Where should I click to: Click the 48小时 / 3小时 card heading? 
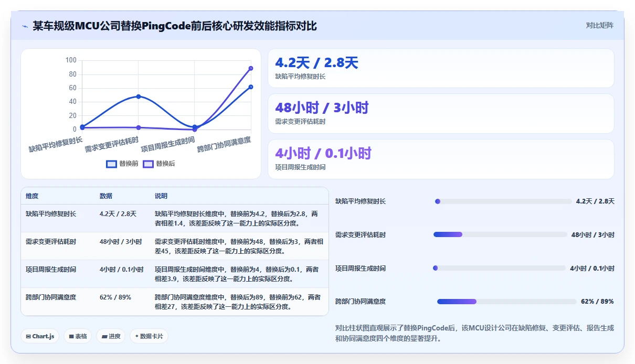point(322,108)
